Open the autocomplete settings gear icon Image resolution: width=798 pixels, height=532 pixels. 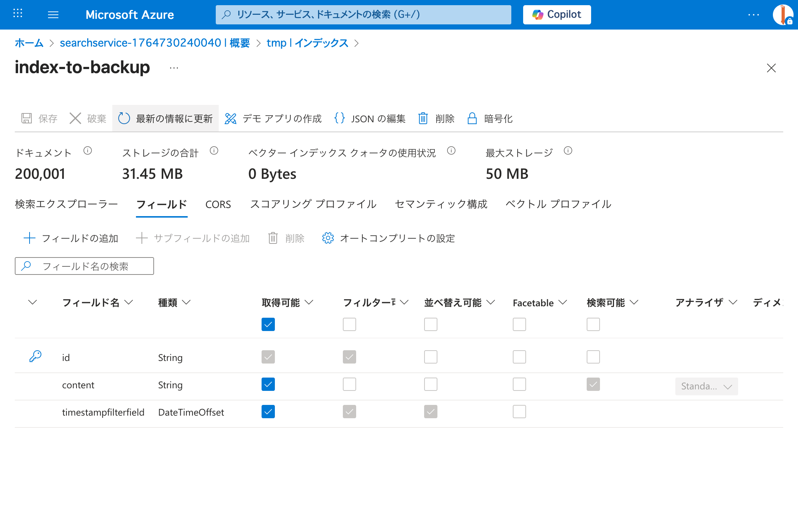[x=328, y=238]
